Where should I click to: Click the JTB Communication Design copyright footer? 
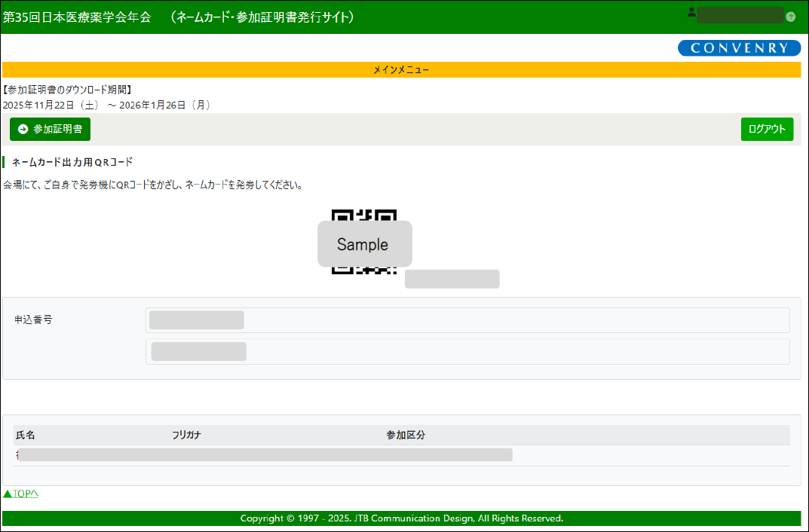401,518
